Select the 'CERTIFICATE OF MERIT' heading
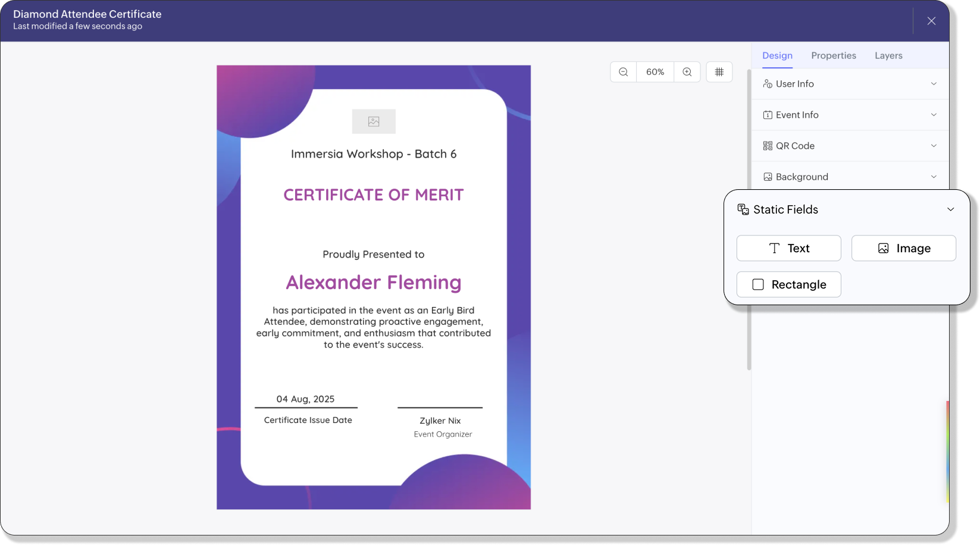980x545 pixels. [374, 195]
